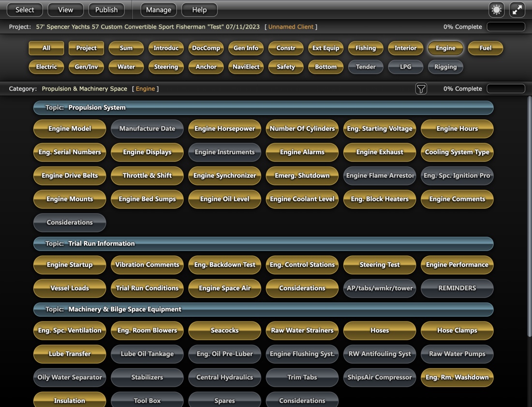Switch to the All category tab

[x=46, y=48]
